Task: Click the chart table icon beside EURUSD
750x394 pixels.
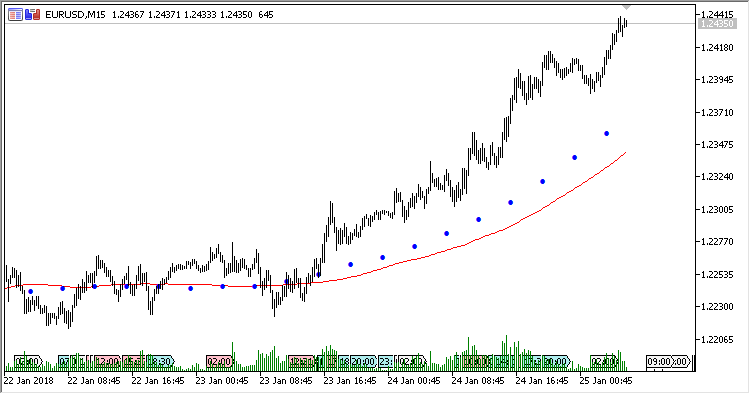Action: [15, 15]
